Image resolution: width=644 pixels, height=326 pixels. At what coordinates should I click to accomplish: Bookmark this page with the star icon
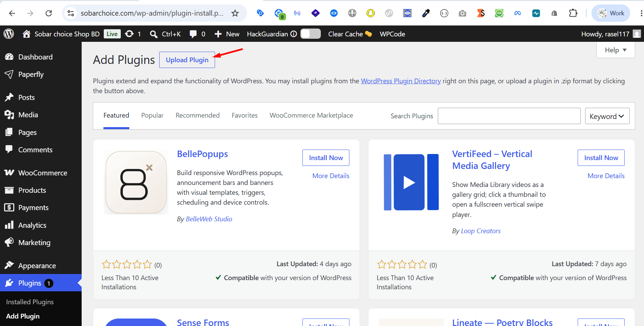[x=235, y=13]
